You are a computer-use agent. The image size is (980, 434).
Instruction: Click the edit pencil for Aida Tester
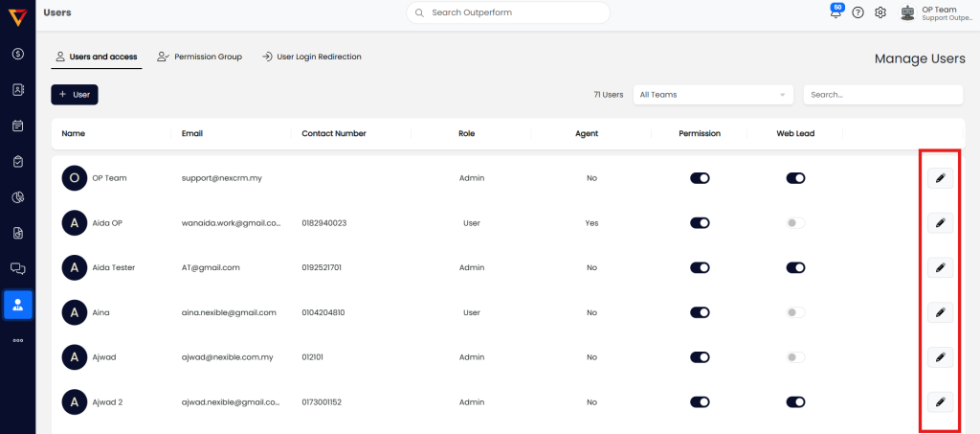pos(940,267)
